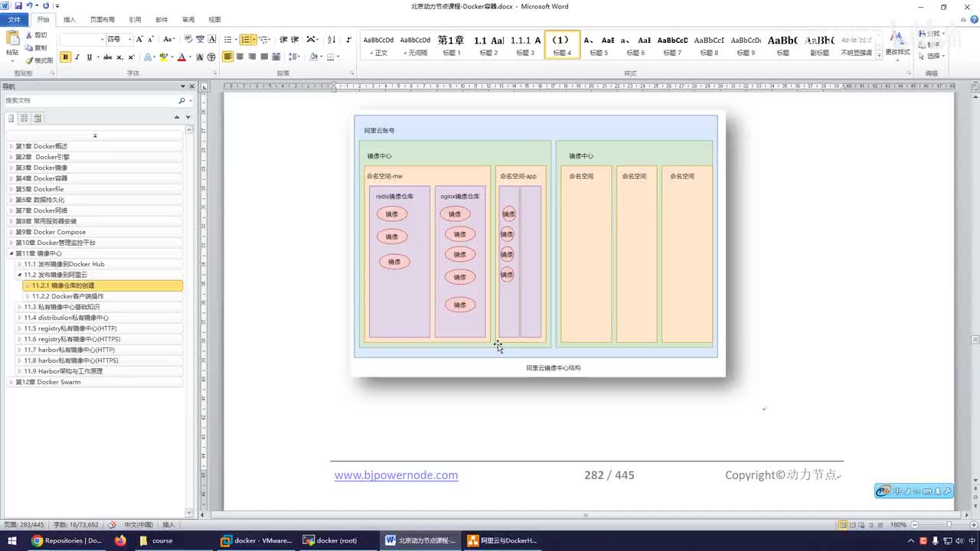Undo the last action in Quick Access Toolbar

pos(30,6)
